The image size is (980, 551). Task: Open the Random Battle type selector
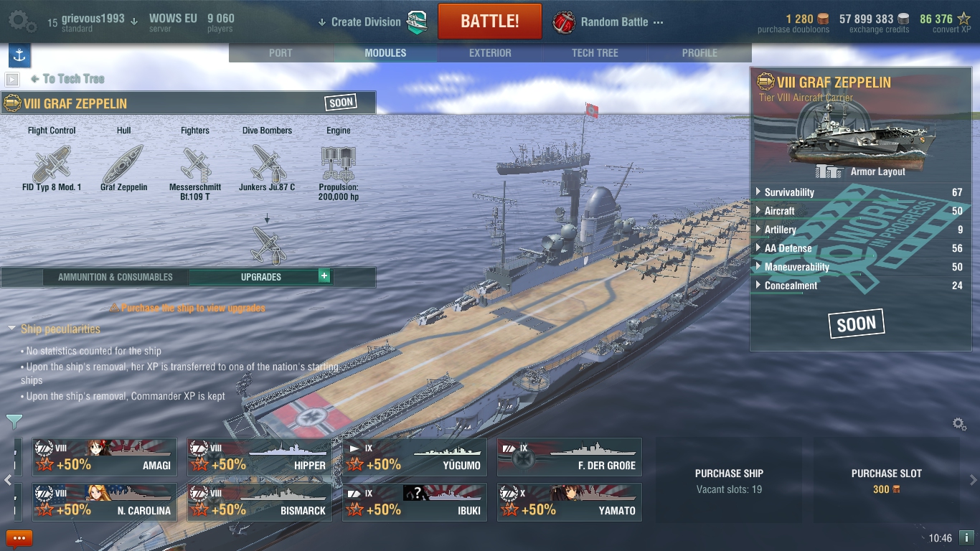[608, 22]
